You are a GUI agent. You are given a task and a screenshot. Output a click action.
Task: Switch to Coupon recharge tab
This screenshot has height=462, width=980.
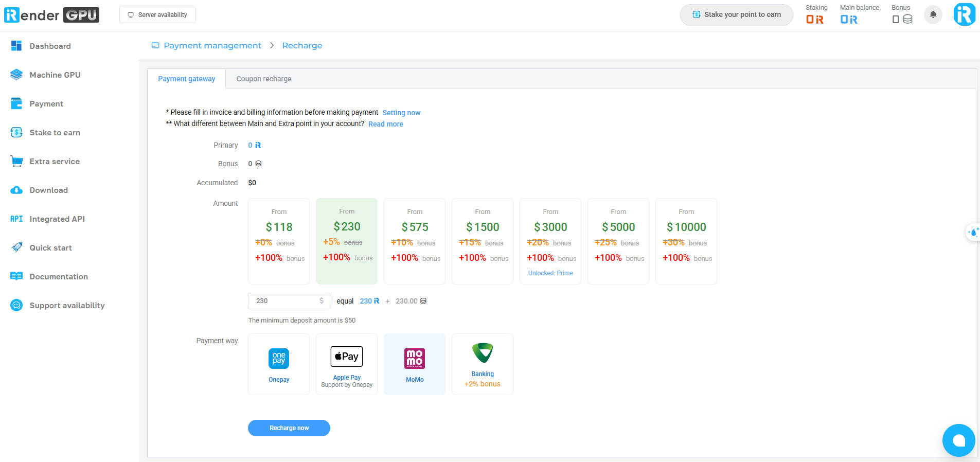(x=263, y=79)
